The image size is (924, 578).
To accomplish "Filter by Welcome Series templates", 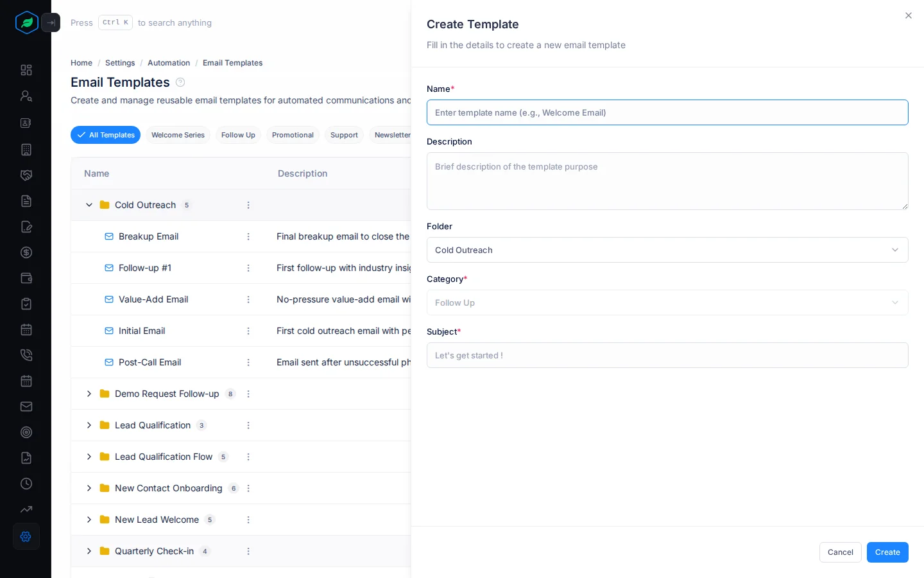I will tap(178, 135).
